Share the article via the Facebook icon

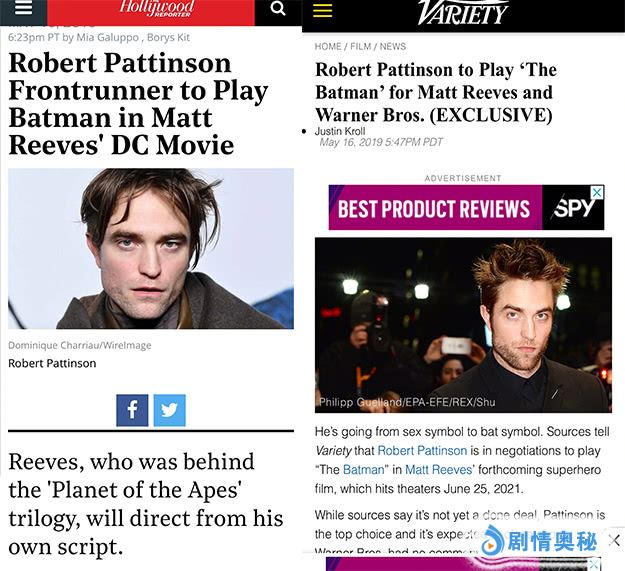(x=132, y=410)
